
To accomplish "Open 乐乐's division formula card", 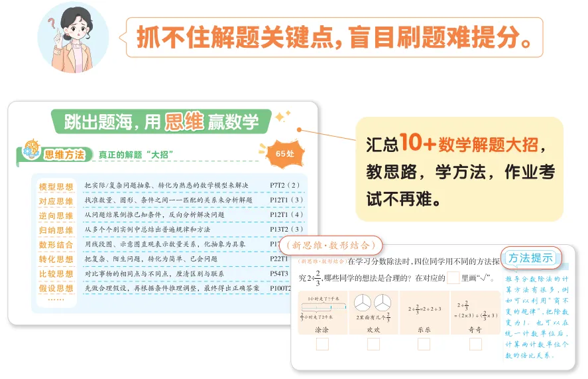I will tap(424, 312).
